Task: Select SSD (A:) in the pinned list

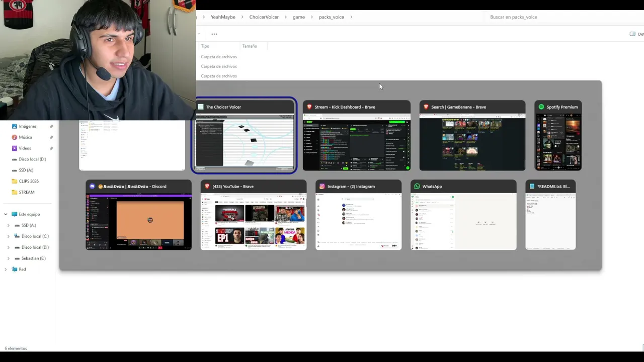Action: point(26,170)
